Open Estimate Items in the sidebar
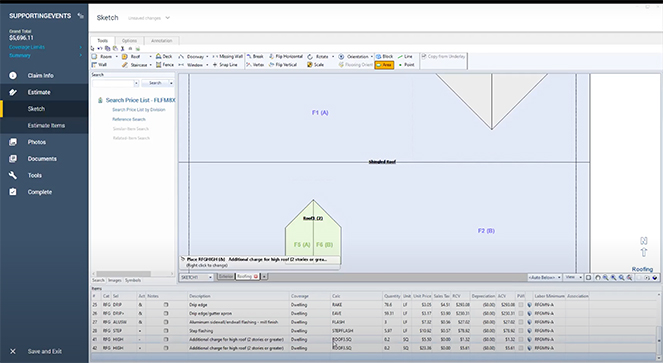Viewport: 663px width, 363px height. (x=47, y=125)
